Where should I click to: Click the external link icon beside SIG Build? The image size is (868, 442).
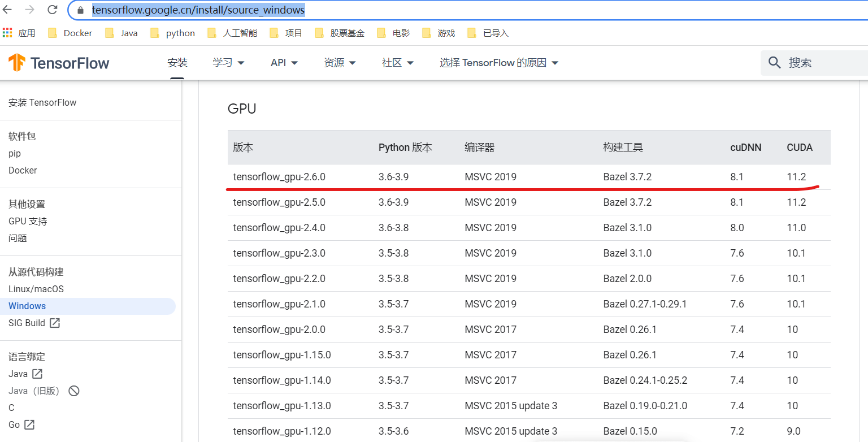[55, 323]
